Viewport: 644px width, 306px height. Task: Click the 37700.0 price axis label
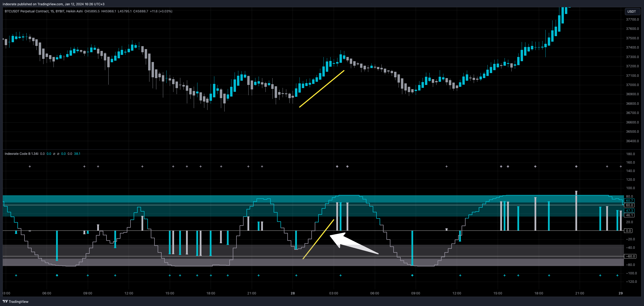pyautogui.click(x=632, y=20)
